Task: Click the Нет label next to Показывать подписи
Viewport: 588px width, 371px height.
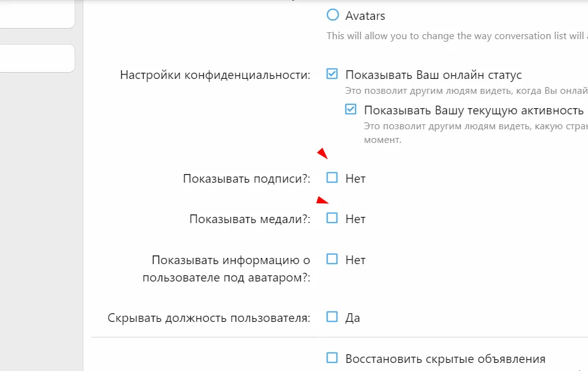Action: 356,178
